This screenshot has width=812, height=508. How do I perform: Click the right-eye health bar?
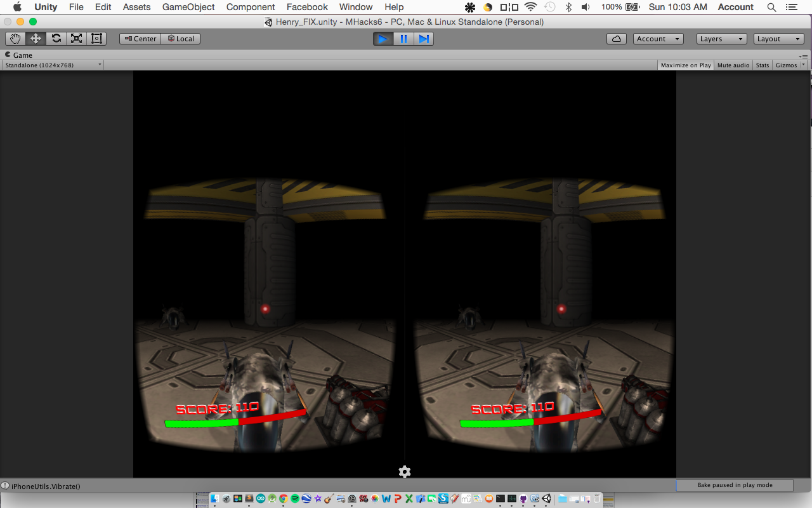point(530,419)
